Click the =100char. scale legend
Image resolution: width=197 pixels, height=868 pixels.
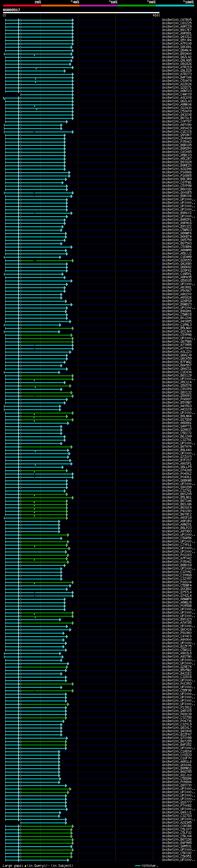(146, 866)
